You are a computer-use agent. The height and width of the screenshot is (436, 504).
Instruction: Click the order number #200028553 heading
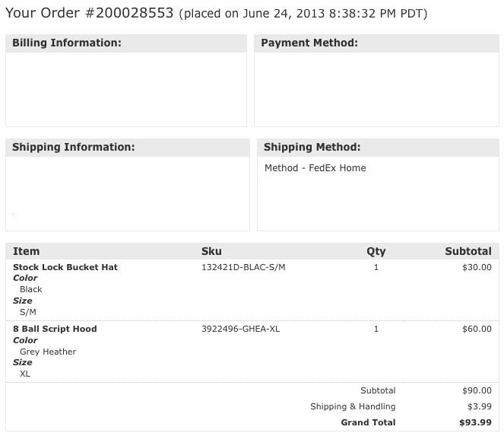click(x=90, y=13)
